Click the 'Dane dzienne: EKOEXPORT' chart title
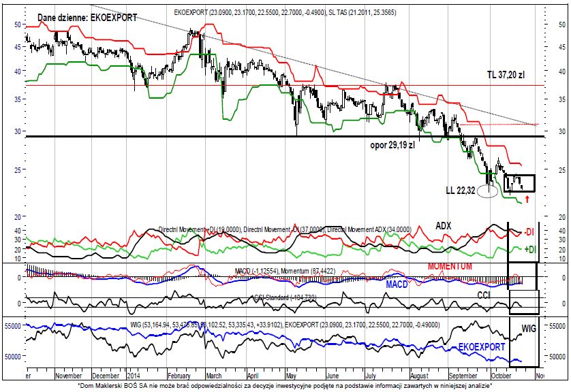571x392 pixels. point(87,18)
